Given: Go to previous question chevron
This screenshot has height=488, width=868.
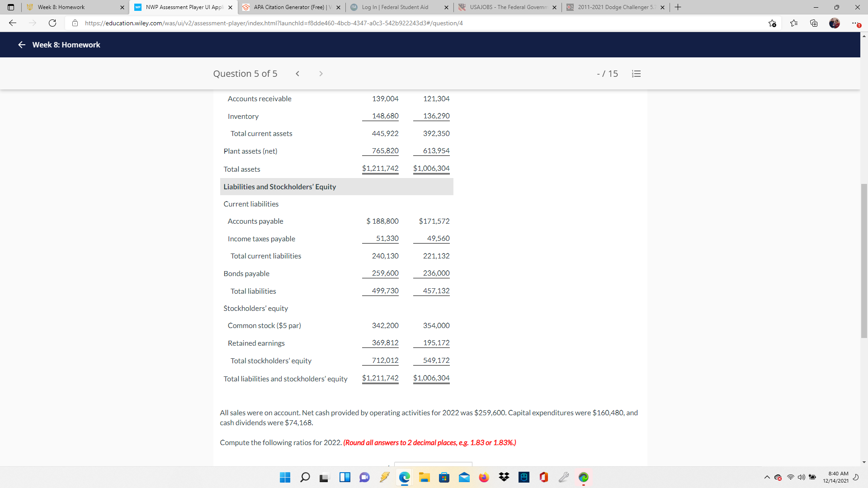Looking at the screenshot, I should [297, 74].
